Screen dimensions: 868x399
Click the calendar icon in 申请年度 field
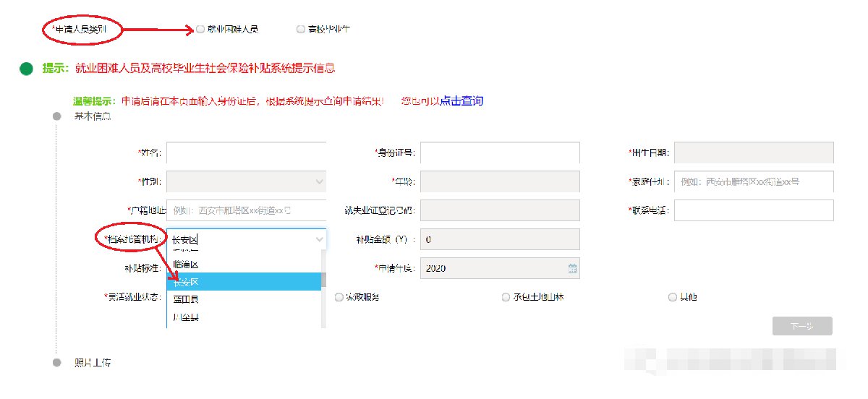[x=572, y=269]
